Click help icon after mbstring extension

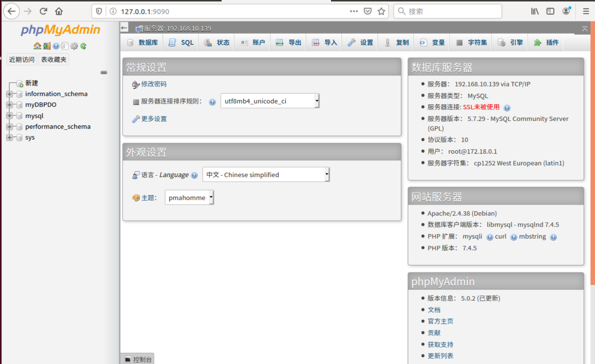tap(553, 237)
